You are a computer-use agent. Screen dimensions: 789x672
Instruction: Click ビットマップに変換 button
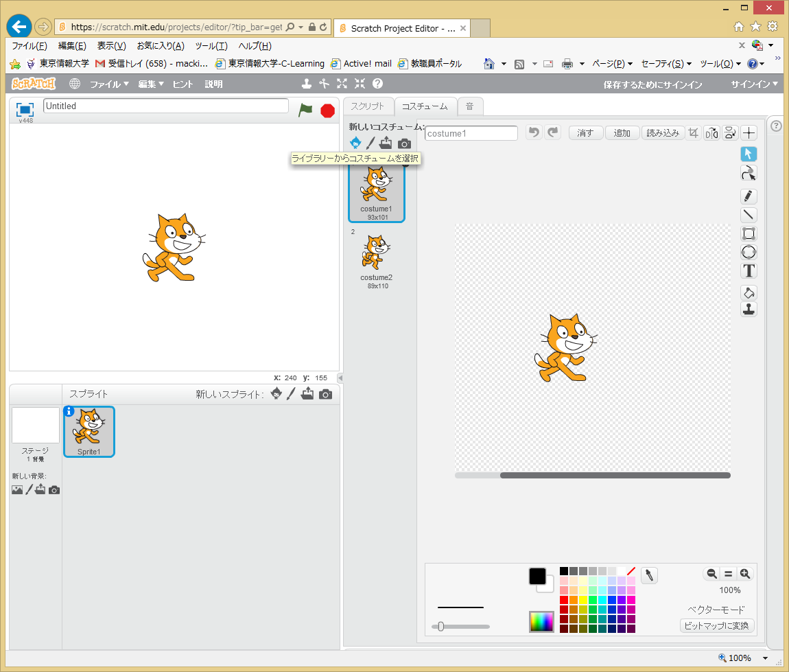716,626
